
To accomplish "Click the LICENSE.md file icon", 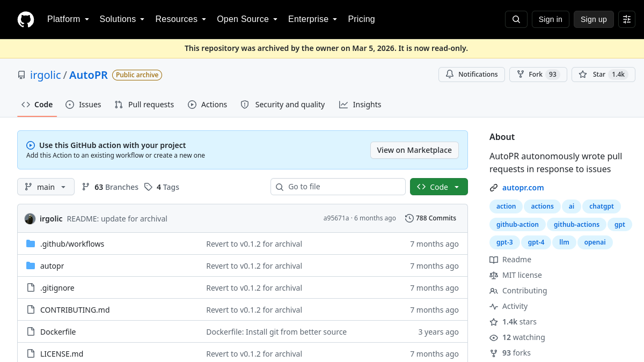I will (x=31, y=354).
